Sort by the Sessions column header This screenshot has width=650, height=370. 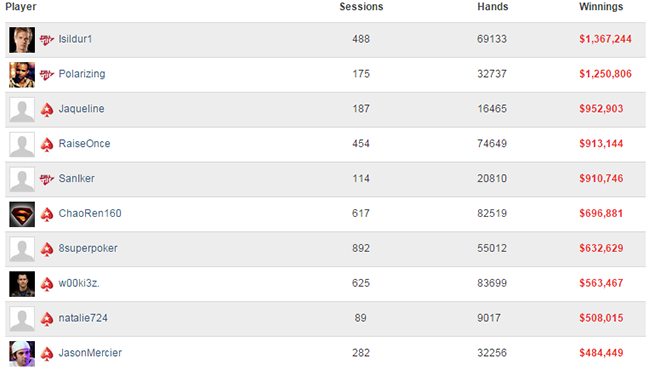tap(361, 7)
